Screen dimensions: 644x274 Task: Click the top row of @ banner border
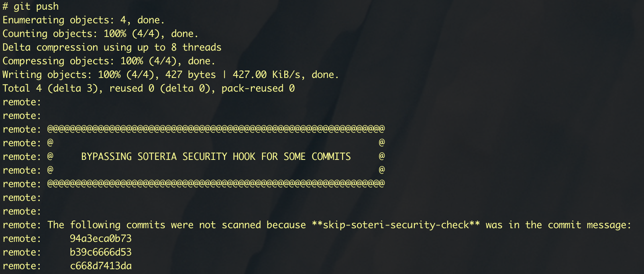coord(216,129)
